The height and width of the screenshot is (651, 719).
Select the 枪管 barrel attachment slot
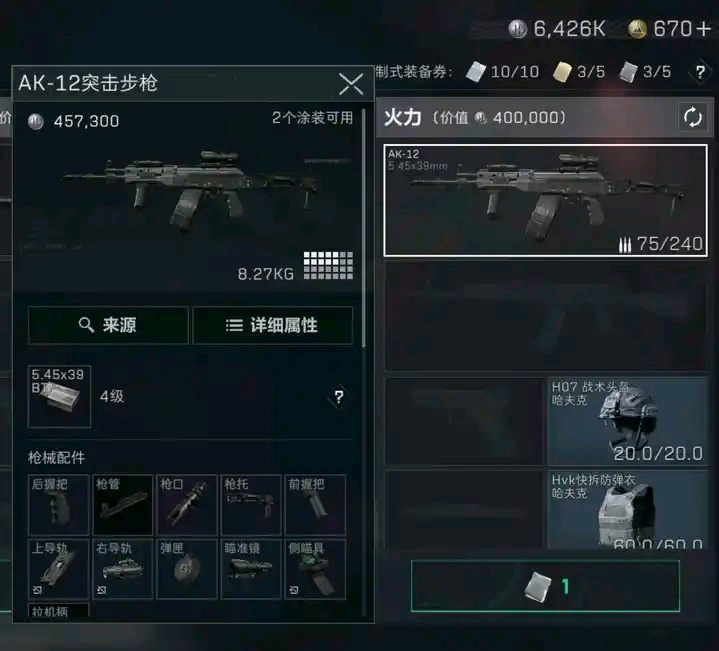point(123,505)
